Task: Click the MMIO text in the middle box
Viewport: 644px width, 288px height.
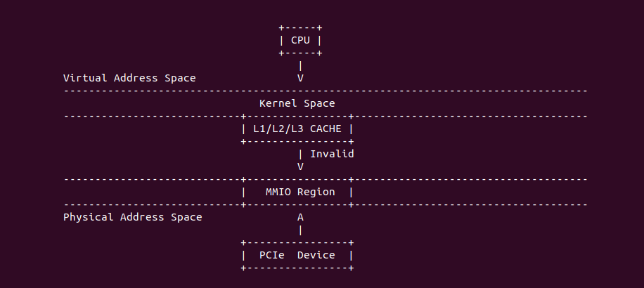Action: coord(278,192)
